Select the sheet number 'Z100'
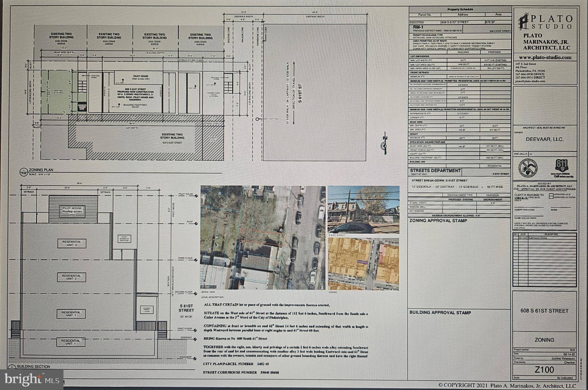 coord(544,369)
